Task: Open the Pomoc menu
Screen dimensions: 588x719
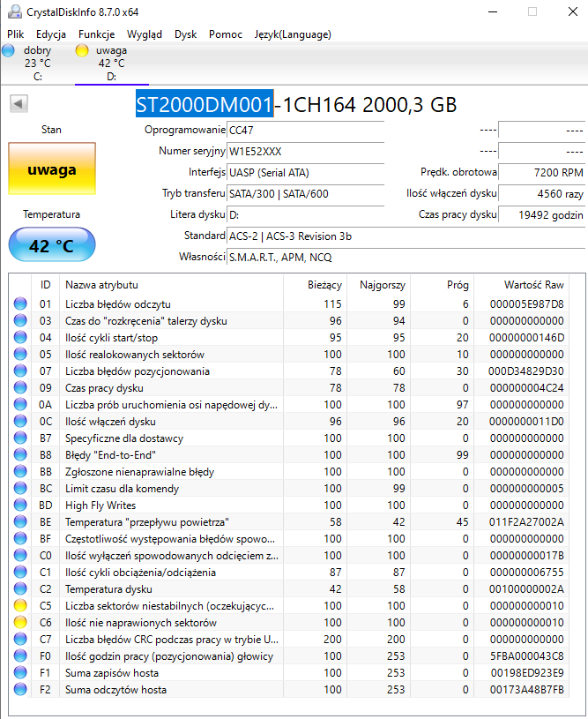Action: pos(226,34)
